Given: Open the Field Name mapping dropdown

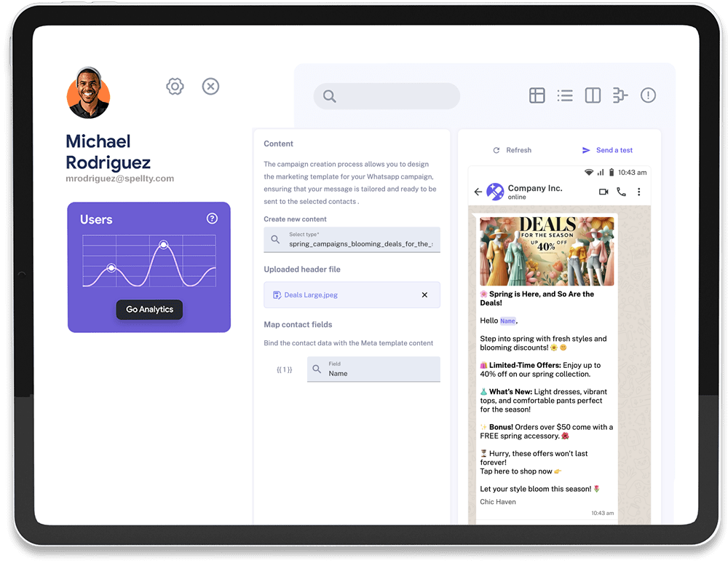Looking at the screenshot, I should (373, 369).
